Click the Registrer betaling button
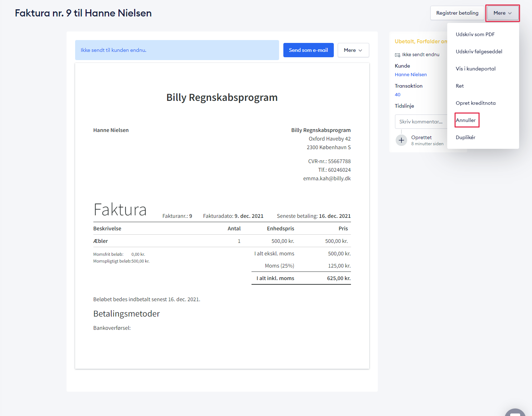532x416 pixels. (x=457, y=13)
